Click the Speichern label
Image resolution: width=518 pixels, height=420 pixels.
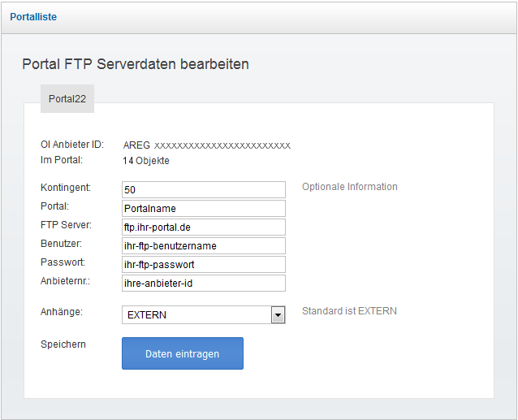coord(63,344)
